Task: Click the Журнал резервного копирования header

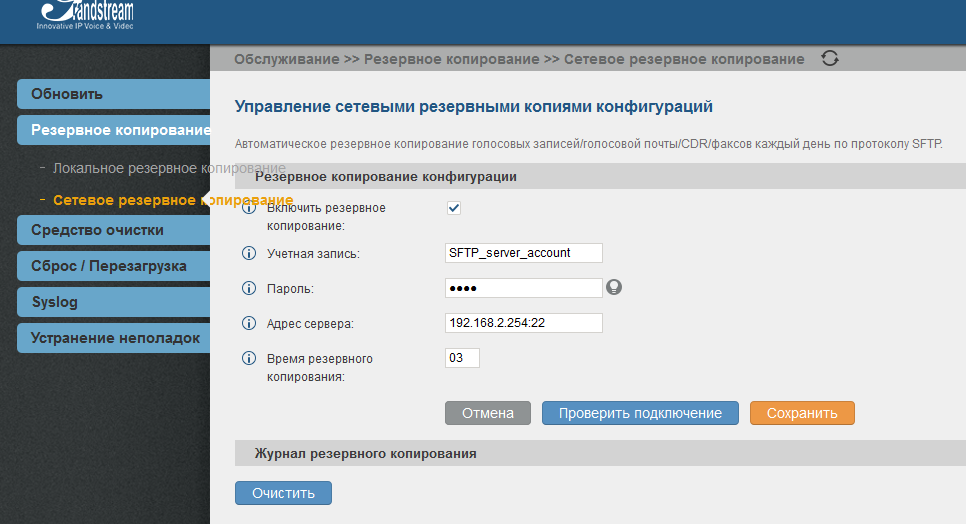Action: point(600,453)
